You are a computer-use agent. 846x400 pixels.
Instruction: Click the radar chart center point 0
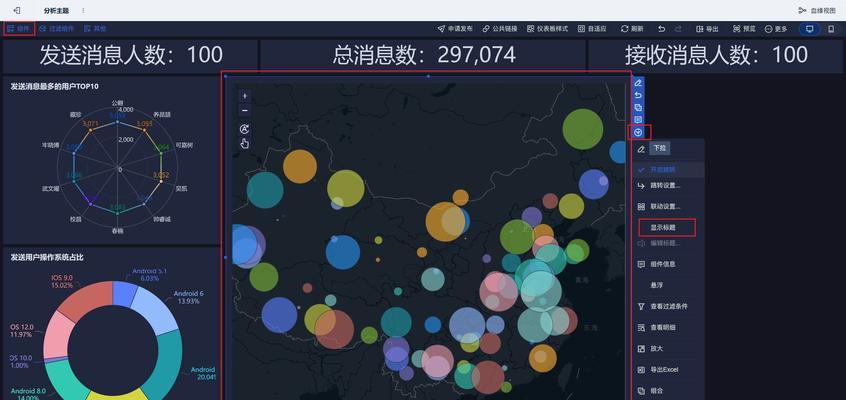(118, 170)
